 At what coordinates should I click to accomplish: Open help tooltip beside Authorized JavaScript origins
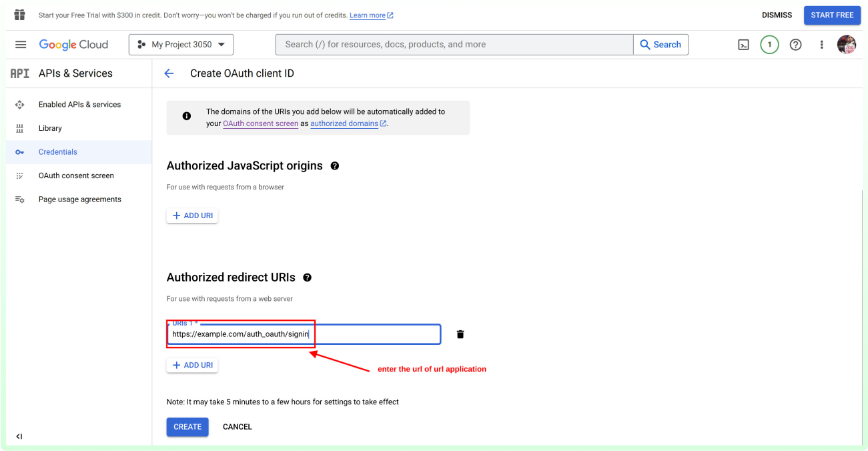click(x=335, y=165)
